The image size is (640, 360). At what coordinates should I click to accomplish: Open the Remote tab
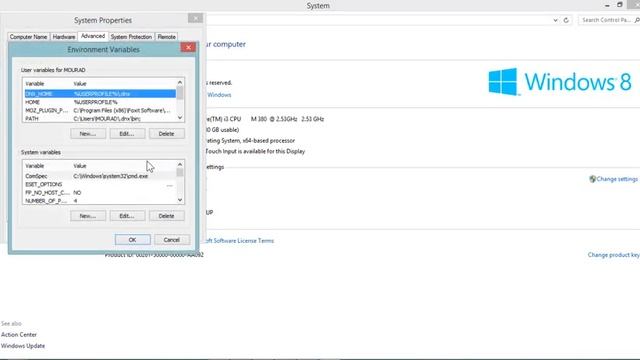click(x=167, y=37)
